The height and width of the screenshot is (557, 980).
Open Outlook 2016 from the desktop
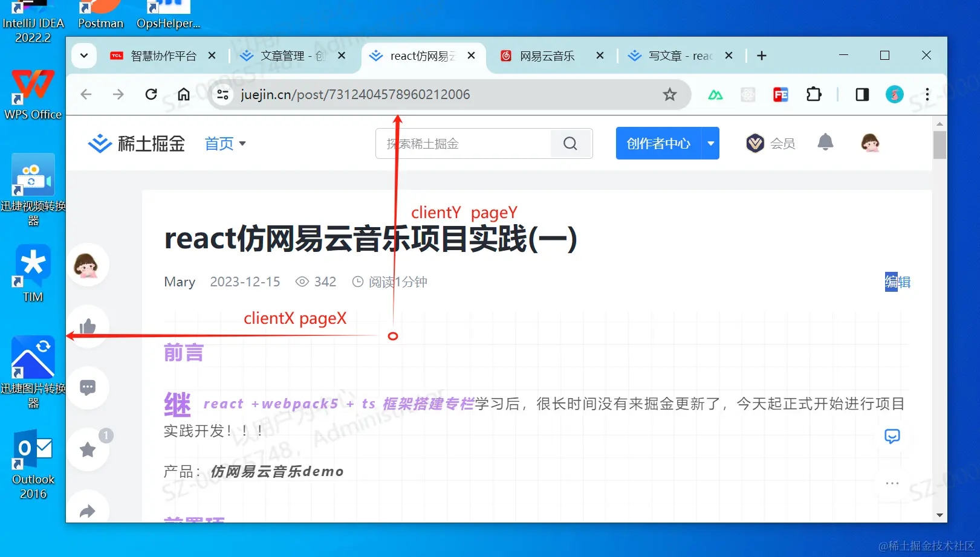(x=33, y=465)
